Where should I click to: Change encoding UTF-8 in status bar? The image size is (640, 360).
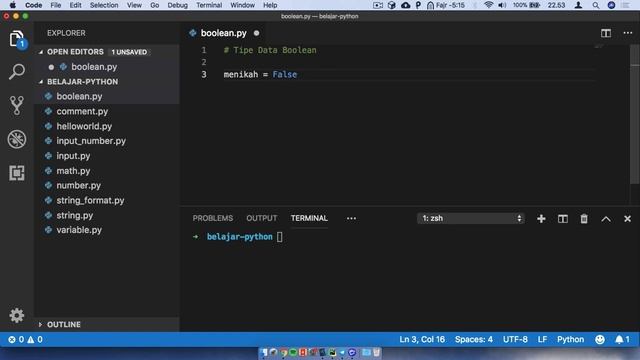pos(515,339)
